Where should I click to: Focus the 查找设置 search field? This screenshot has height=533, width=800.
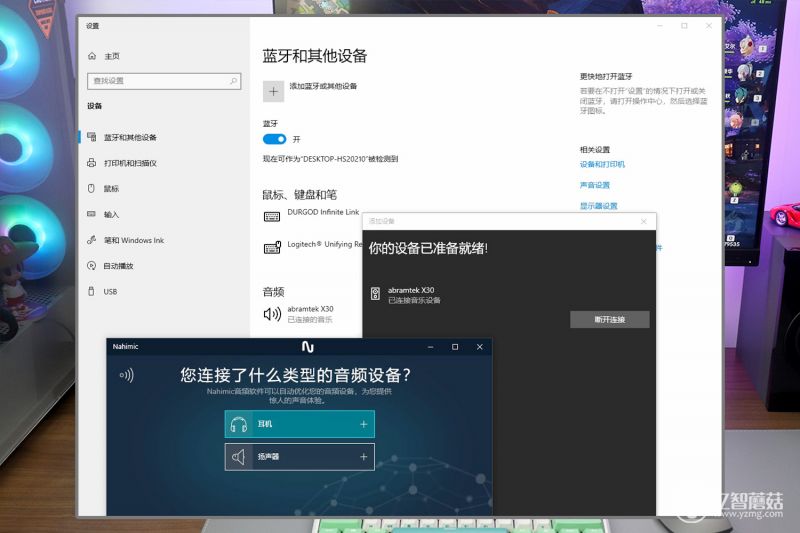point(164,81)
